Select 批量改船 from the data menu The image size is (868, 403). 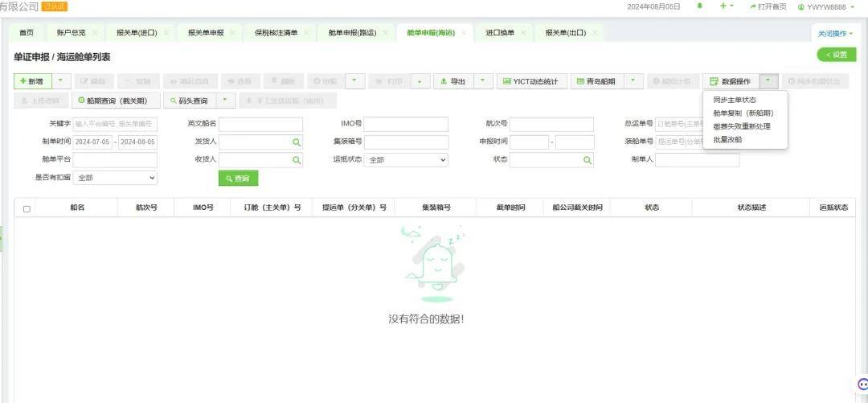pyautogui.click(x=727, y=139)
